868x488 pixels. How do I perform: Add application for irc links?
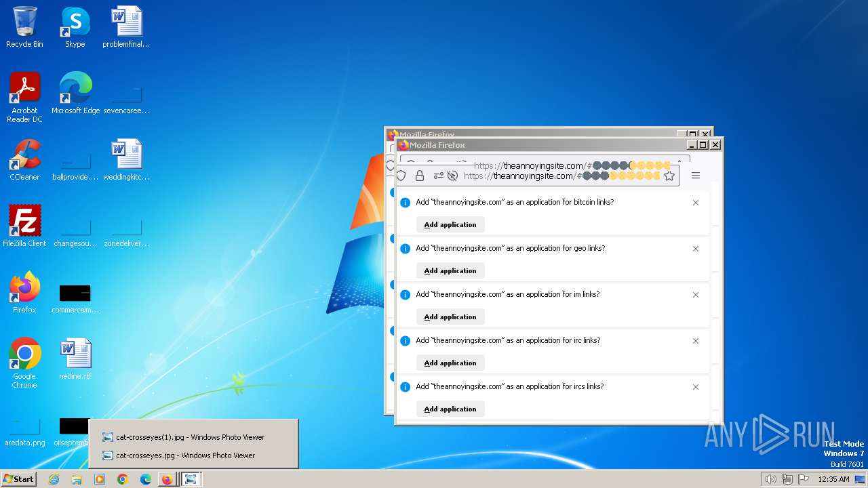450,363
